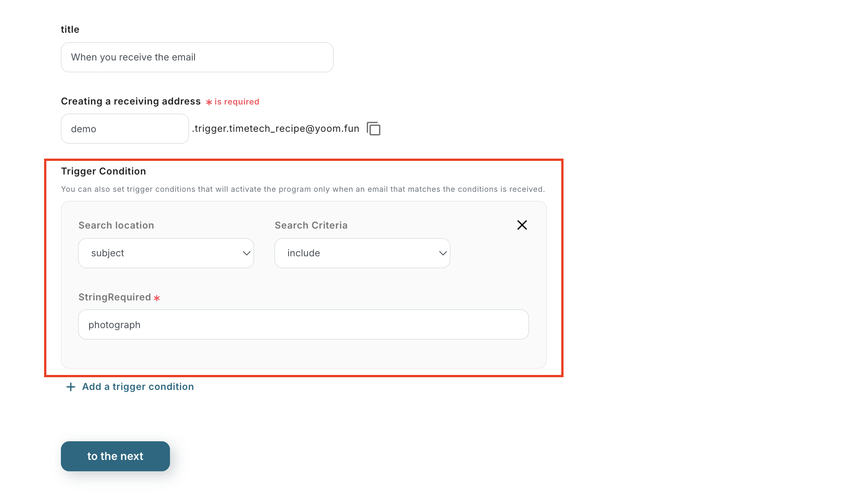
Task: Add a trigger condition link
Action: (138, 387)
